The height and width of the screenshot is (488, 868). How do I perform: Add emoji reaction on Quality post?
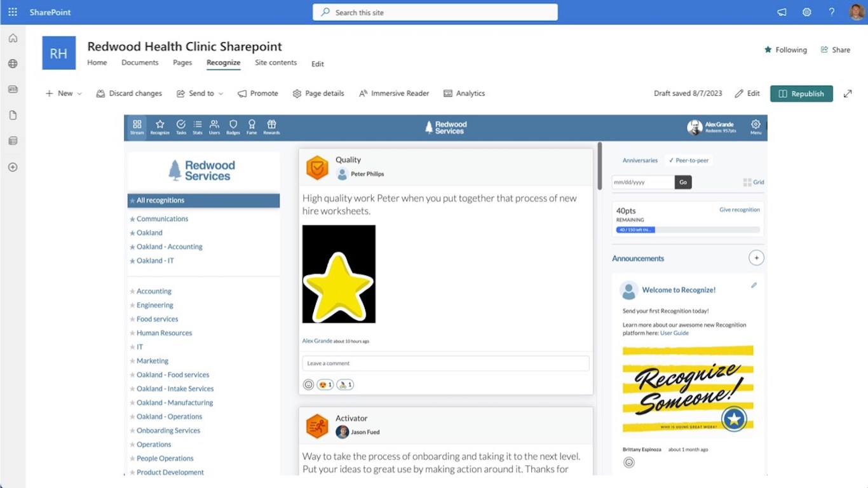pyautogui.click(x=308, y=384)
